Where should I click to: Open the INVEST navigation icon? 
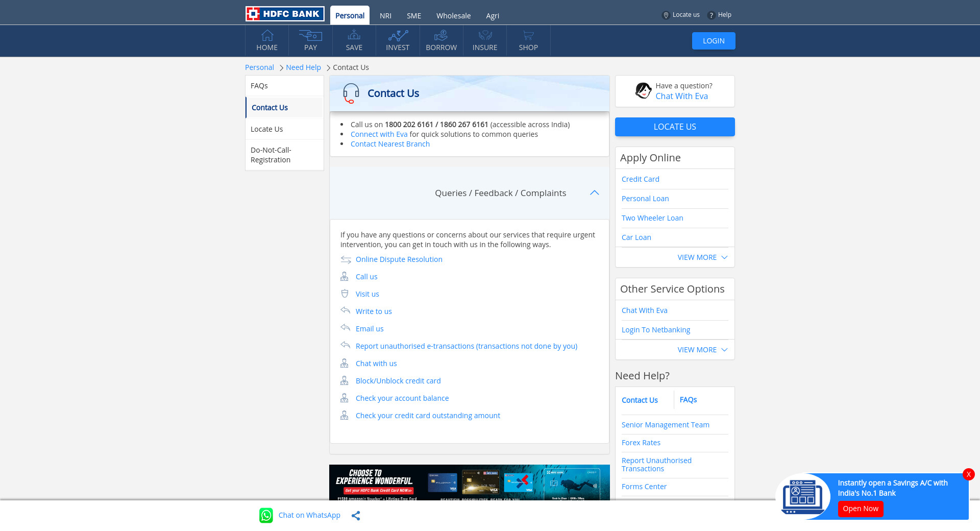coord(398,36)
